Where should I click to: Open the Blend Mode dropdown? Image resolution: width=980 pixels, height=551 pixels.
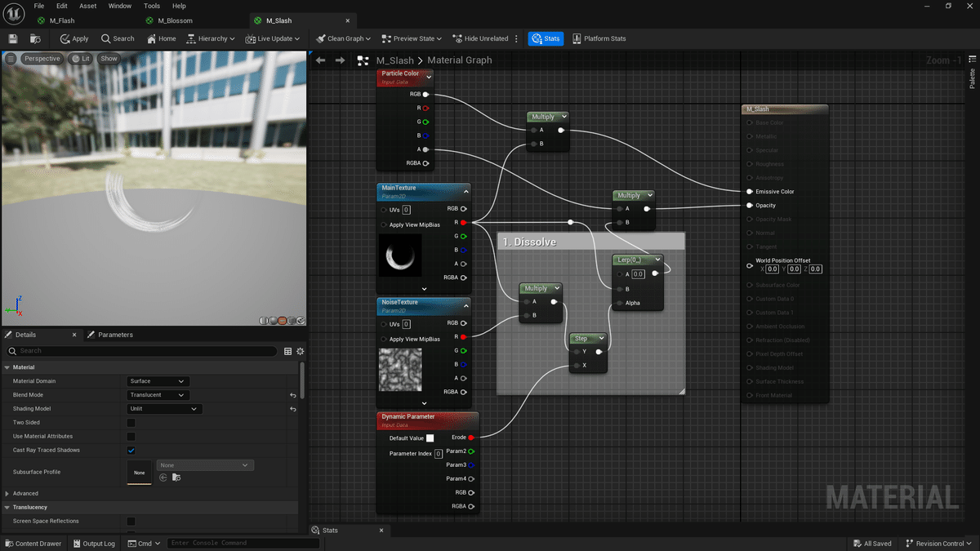point(158,395)
